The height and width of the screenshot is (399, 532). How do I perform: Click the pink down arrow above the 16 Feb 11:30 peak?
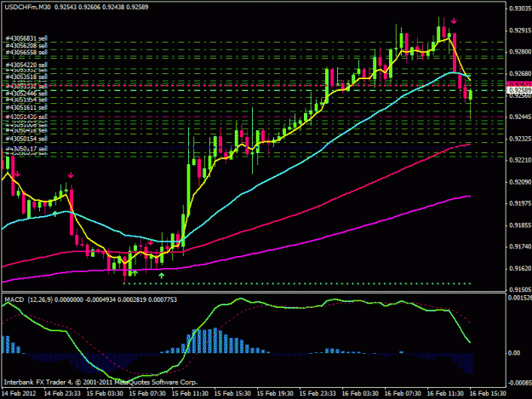(x=454, y=21)
